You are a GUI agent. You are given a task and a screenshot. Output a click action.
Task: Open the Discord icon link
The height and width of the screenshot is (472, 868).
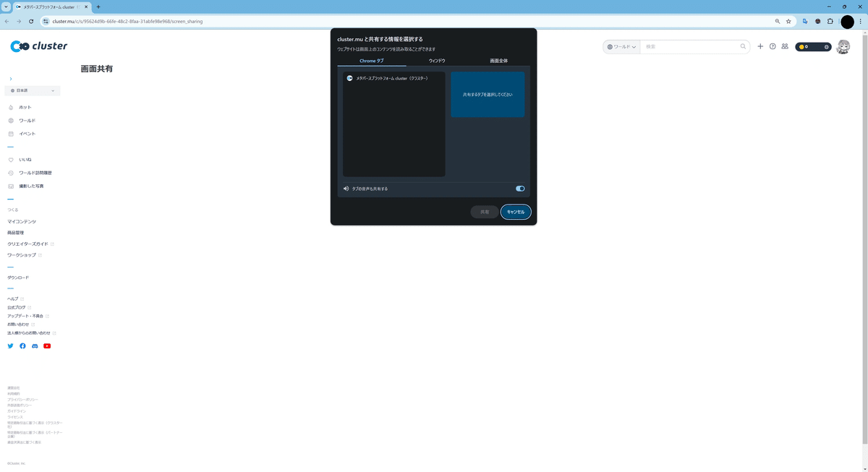(35, 346)
